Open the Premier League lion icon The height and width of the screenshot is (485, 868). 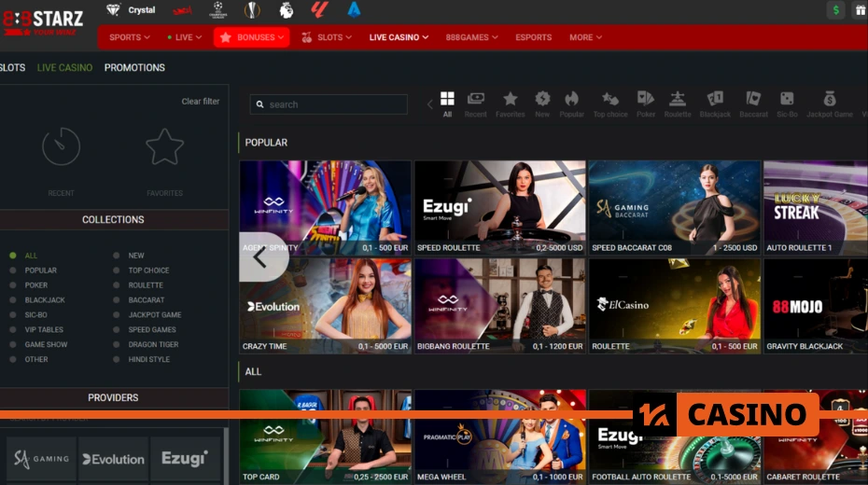point(287,10)
